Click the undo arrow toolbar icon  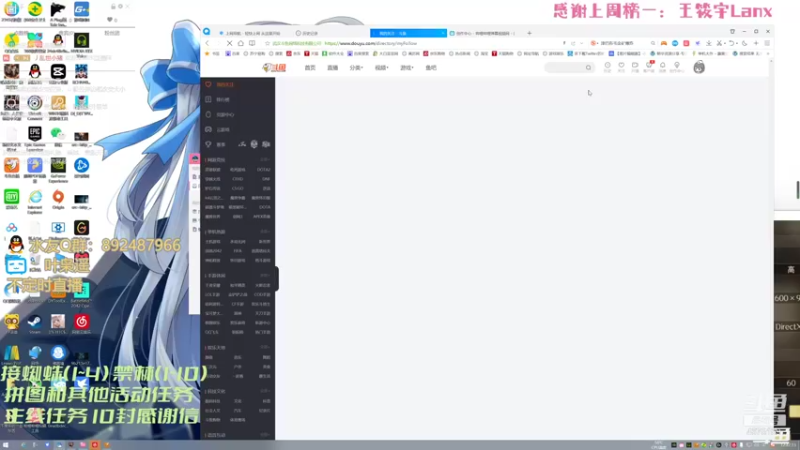(x=732, y=43)
